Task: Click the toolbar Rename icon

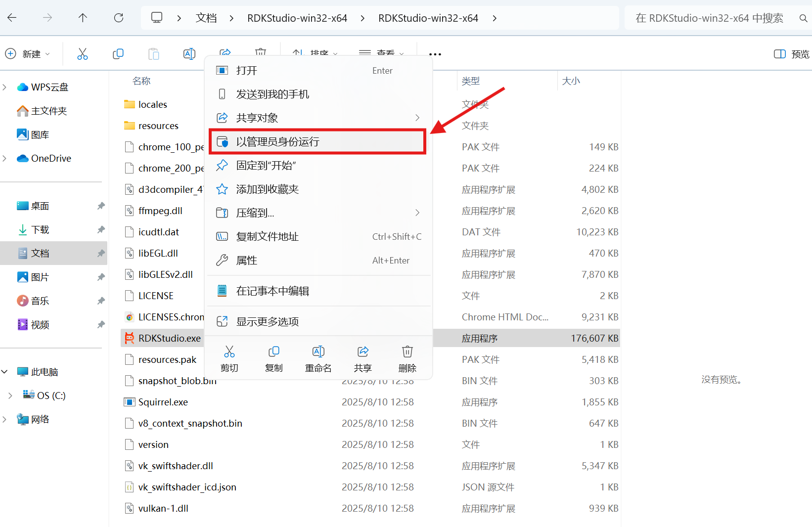Action: tap(189, 54)
